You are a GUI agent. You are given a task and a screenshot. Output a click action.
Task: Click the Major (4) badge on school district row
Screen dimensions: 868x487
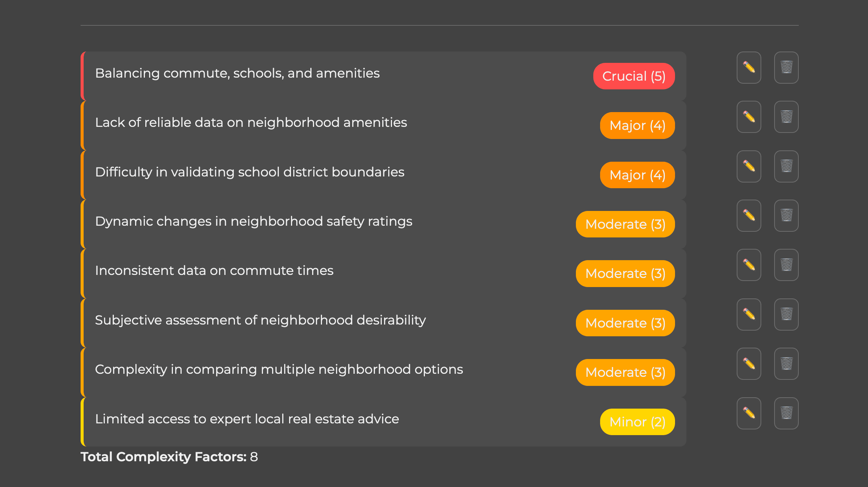pyautogui.click(x=637, y=175)
